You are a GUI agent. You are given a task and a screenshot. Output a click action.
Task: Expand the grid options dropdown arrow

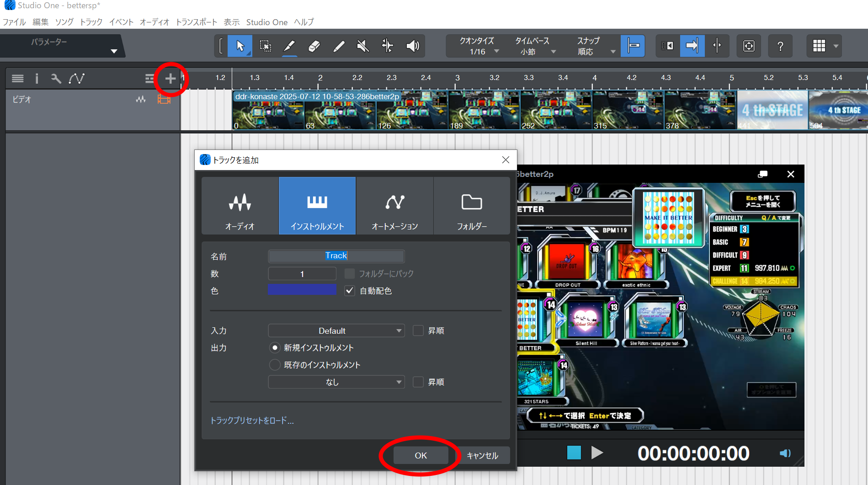pos(836,46)
